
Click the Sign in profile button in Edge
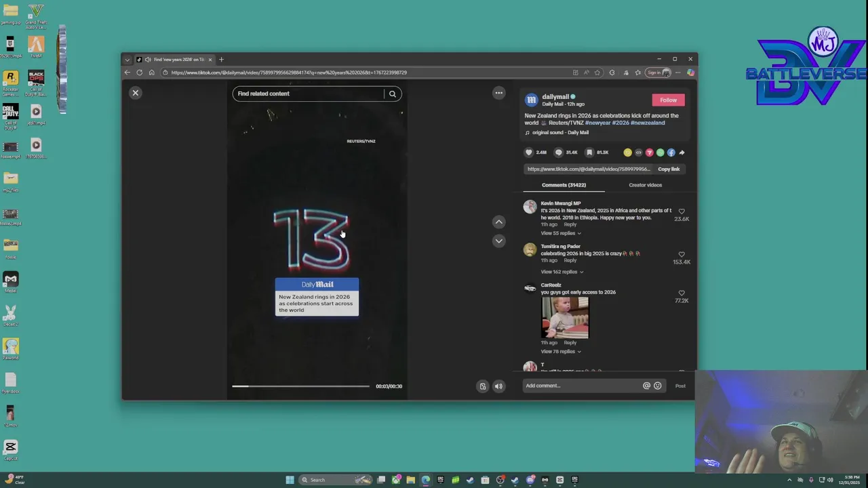(658, 73)
